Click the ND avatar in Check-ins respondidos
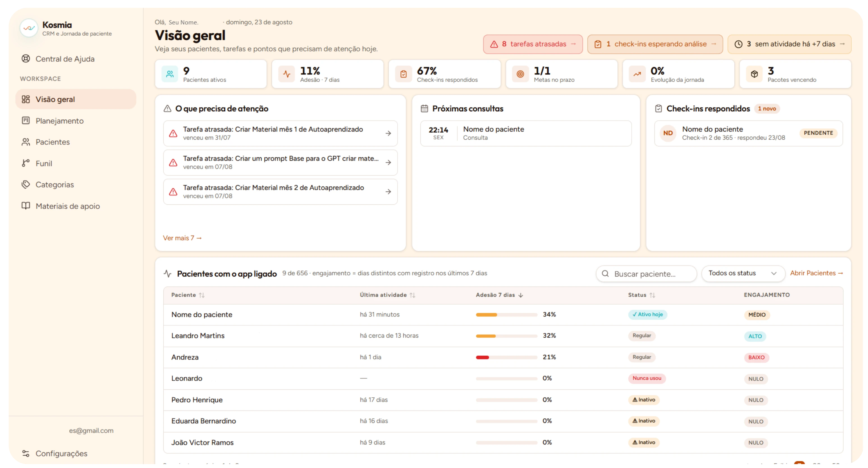This screenshot has width=868, height=468. point(668,133)
